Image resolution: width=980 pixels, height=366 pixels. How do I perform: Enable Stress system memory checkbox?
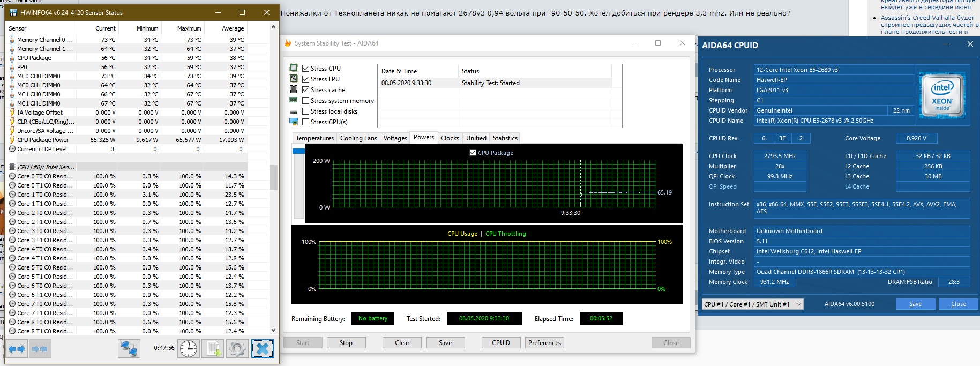(x=305, y=100)
